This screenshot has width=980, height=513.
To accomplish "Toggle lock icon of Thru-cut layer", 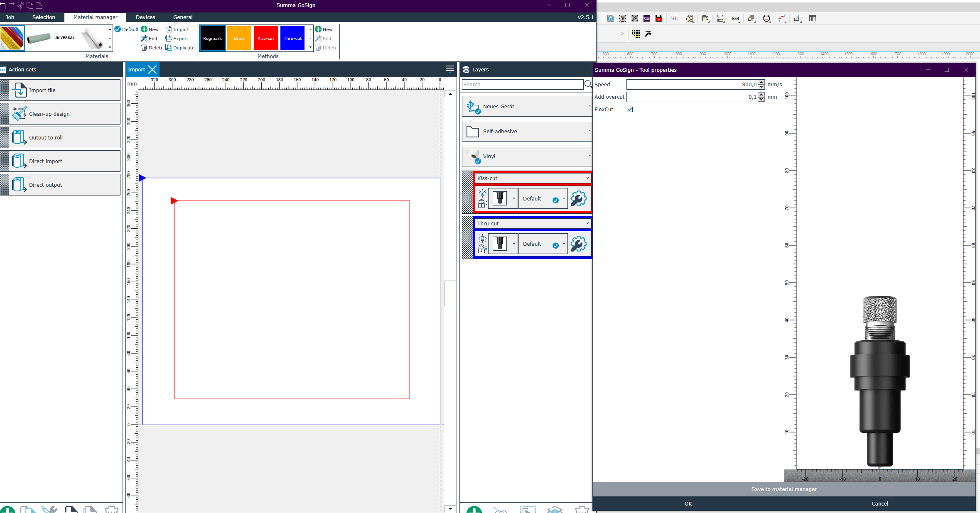I will pos(482,249).
